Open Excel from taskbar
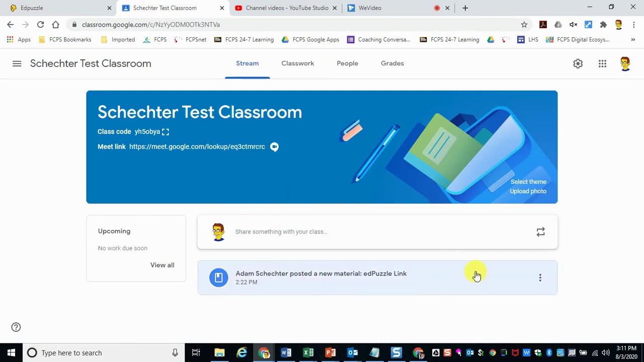This screenshot has height=362, width=644. point(308,353)
